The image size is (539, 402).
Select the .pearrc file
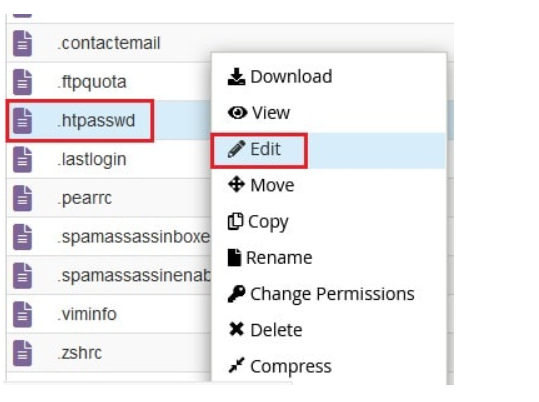tap(85, 198)
